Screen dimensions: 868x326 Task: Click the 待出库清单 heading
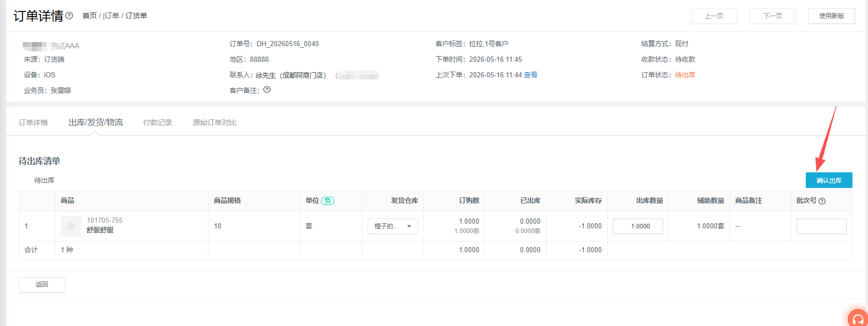tap(39, 161)
